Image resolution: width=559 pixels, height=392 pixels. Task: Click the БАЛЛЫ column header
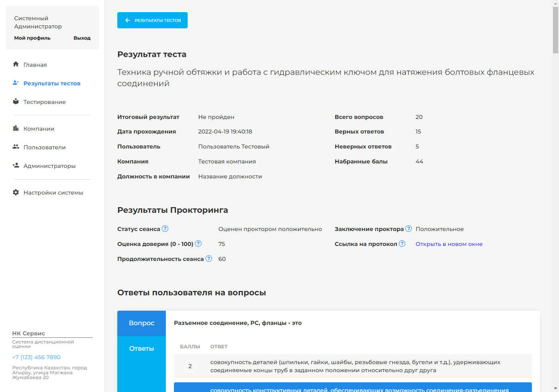pos(190,347)
